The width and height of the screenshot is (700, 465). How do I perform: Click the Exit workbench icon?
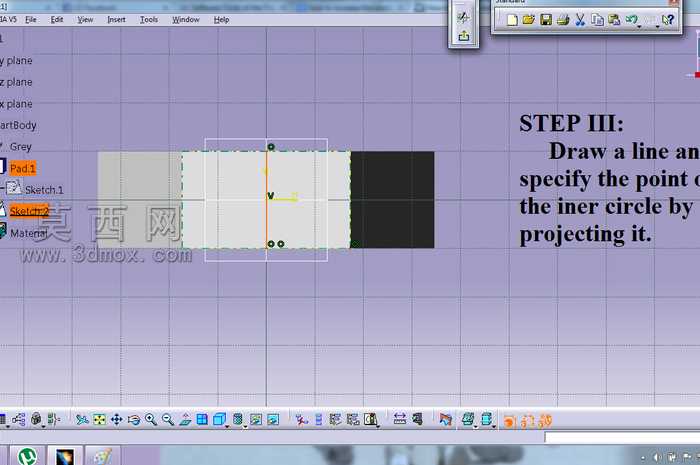point(463,36)
